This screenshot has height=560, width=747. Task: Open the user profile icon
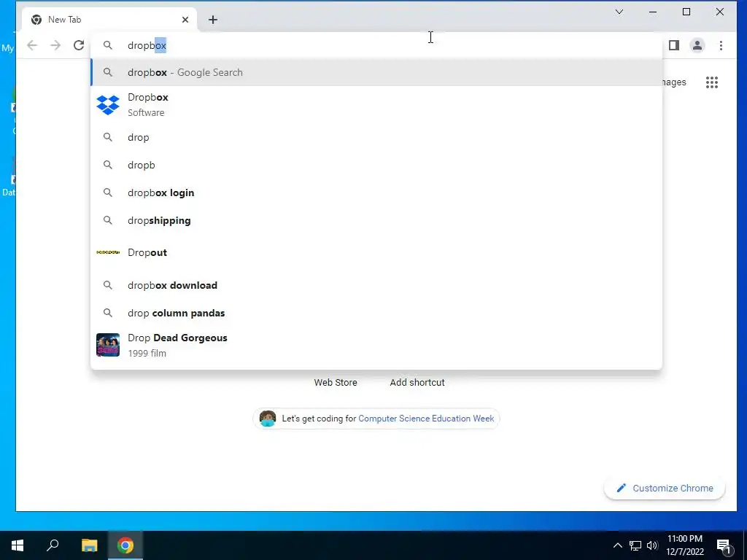697,45
